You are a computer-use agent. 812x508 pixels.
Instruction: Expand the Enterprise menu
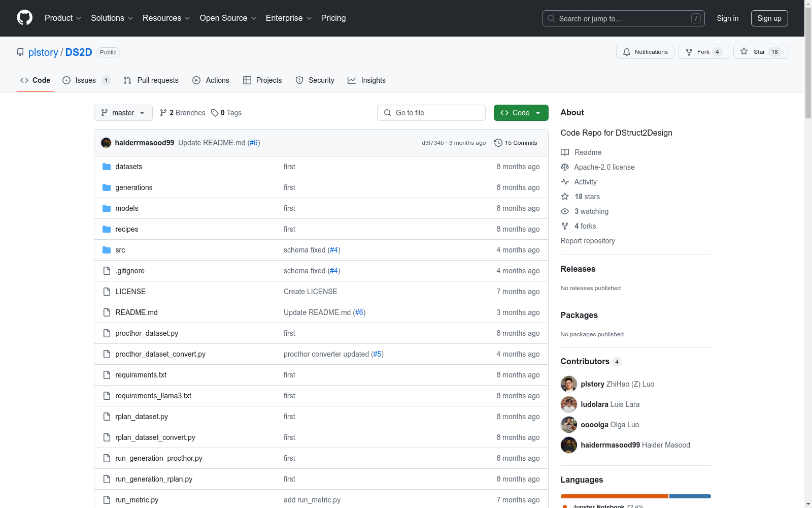pos(289,18)
